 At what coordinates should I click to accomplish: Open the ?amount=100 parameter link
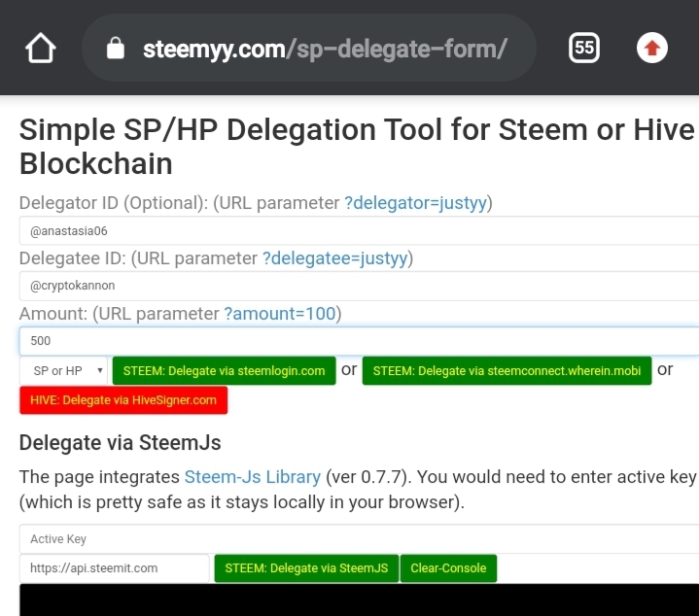pyautogui.click(x=280, y=314)
